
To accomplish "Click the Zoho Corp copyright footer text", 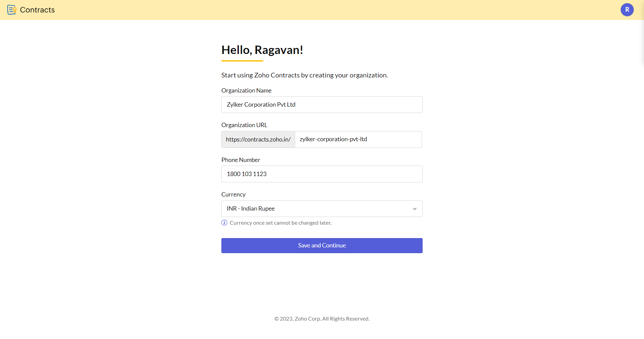I will pyautogui.click(x=322, y=319).
